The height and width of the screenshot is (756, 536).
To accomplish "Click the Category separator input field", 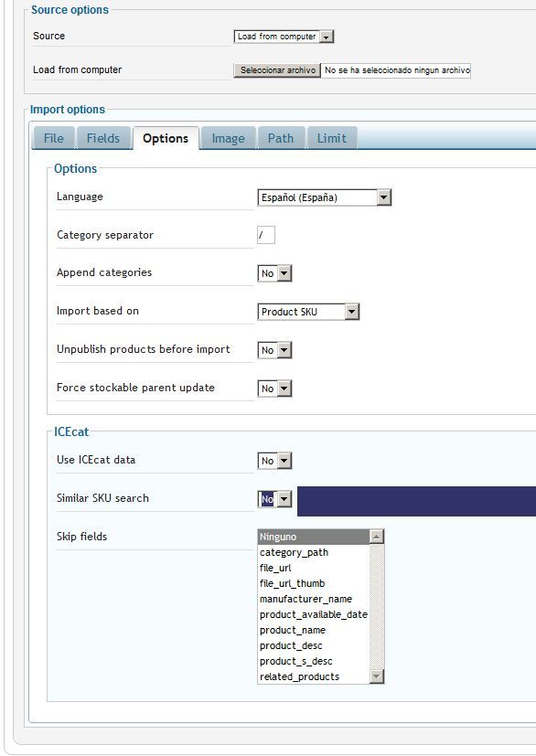I will coord(266,235).
